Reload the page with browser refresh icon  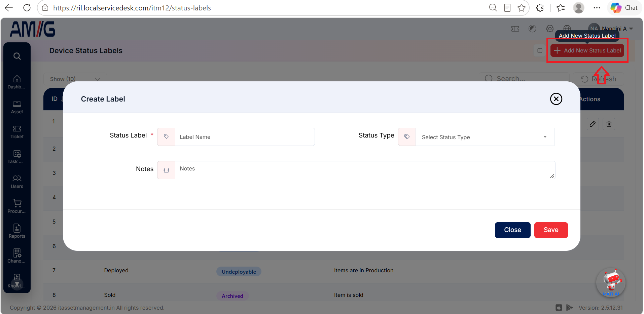tap(27, 8)
